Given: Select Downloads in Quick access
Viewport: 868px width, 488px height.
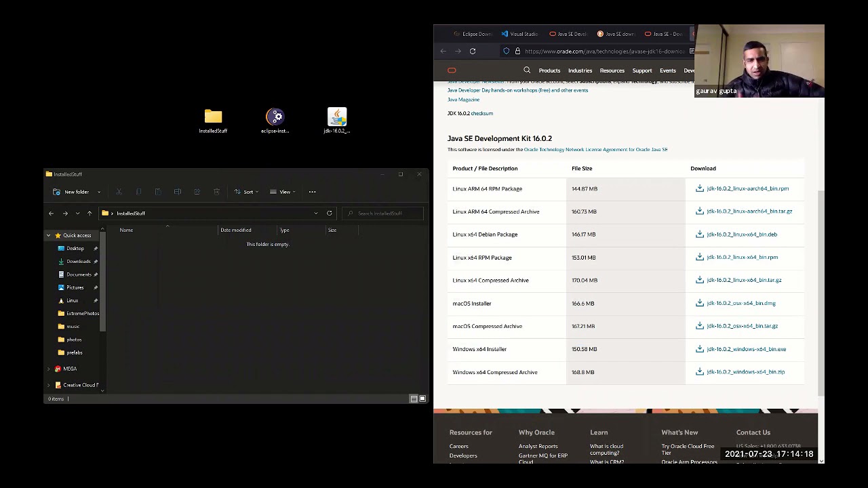Looking at the screenshot, I should point(78,262).
